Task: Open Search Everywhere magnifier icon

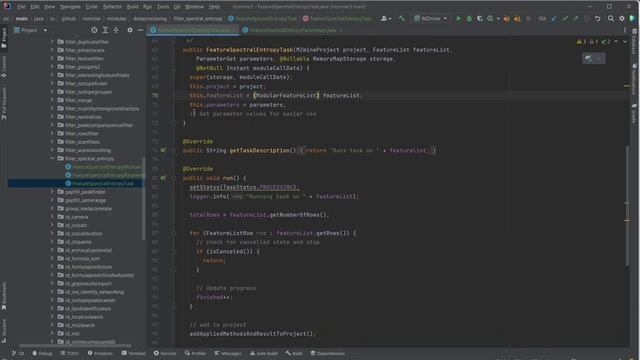Action: (611, 18)
